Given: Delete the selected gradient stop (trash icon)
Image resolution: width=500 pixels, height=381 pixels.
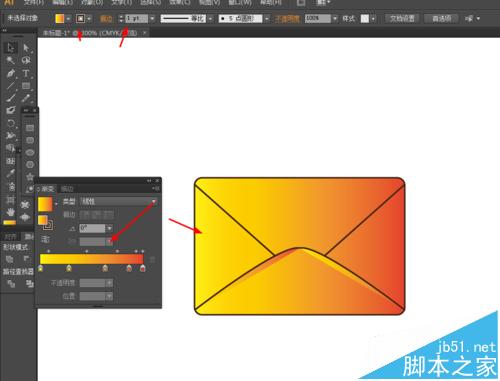Looking at the screenshot, I should tap(152, 259).
